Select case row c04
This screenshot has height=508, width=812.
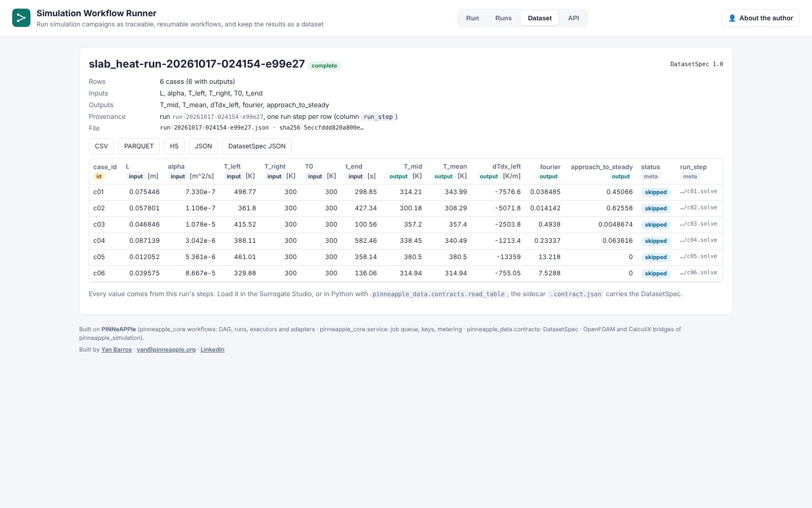tap(405, 241)
